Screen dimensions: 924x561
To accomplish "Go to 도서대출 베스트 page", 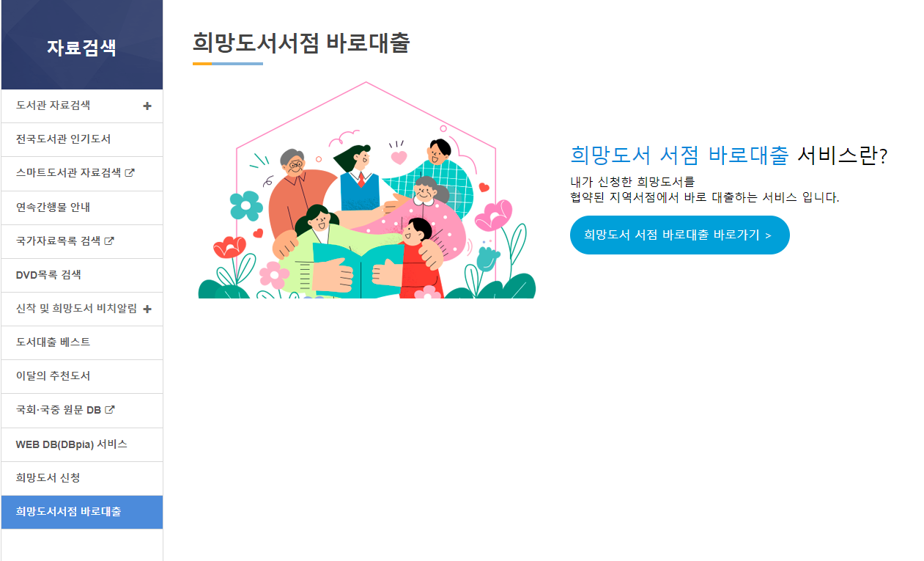I will (82, 342).
